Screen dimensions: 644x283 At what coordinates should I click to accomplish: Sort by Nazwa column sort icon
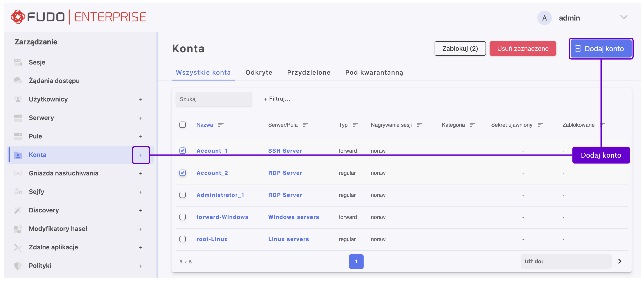(220, 125)
